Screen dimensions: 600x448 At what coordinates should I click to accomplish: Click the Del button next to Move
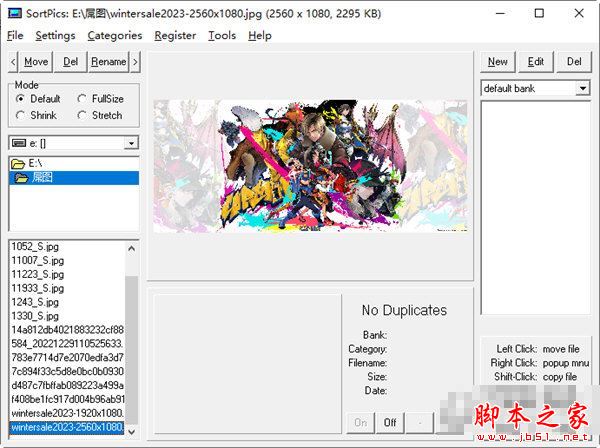tap(70, 62)
